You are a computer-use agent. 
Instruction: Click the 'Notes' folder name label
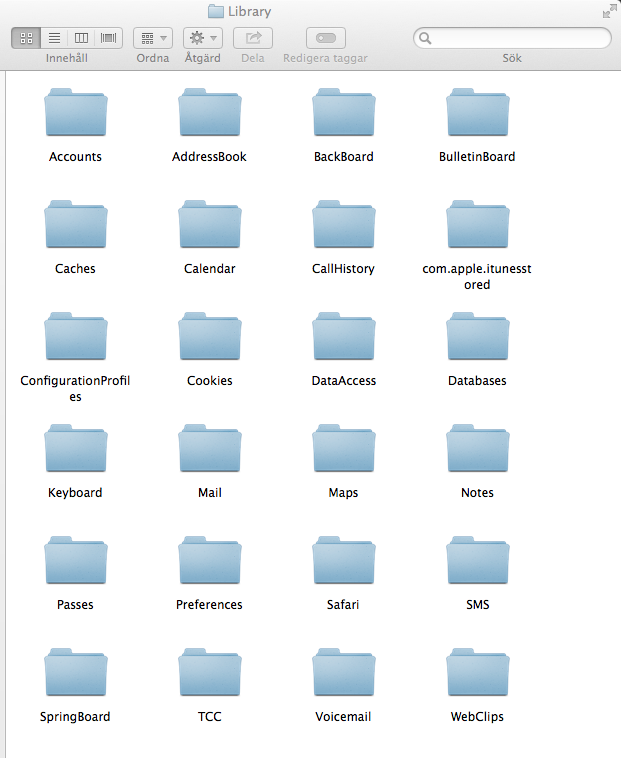(477, 493)
